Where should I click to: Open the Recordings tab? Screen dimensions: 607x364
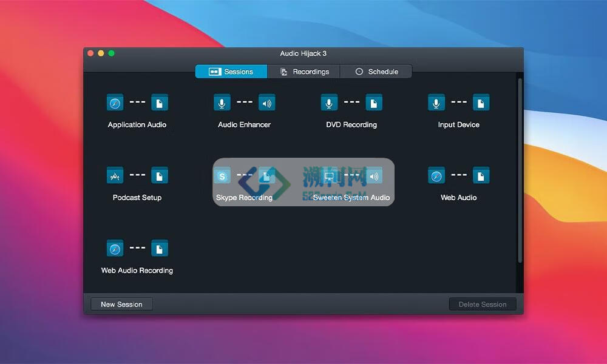pyautogui.click(x=303, y=72)
